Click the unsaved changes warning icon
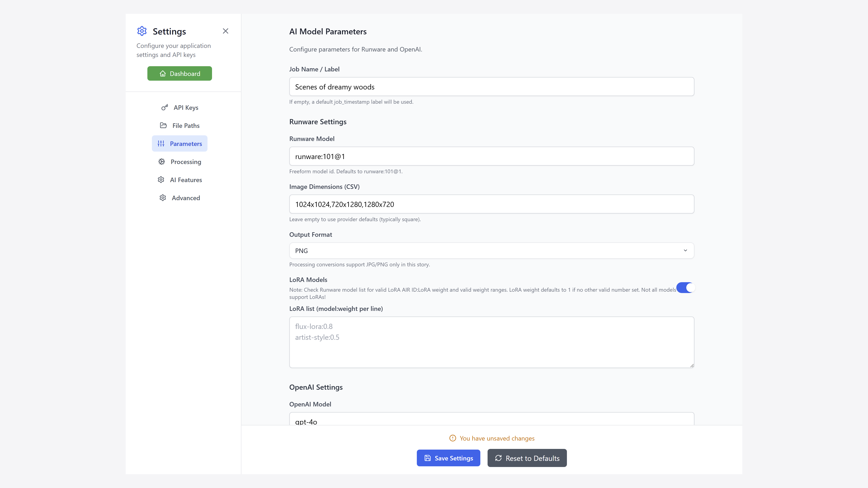This screenshot has height=488, width=868. [x=453, y=438]
